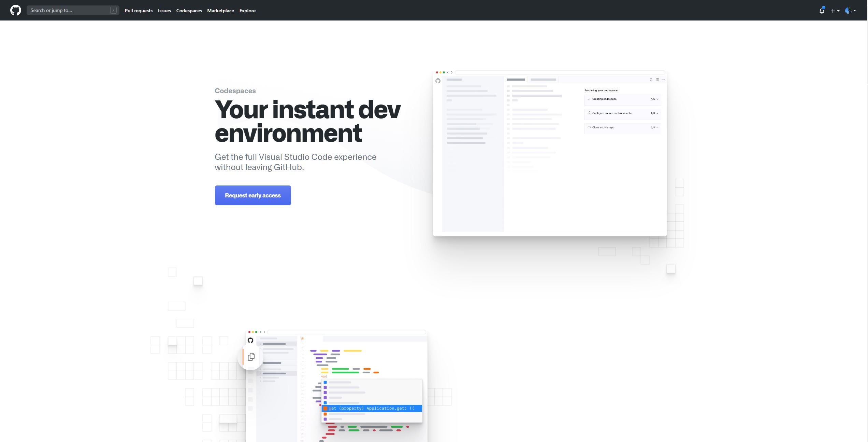Screen dimensions: 868x442
Task: Click the Request early access button
Action: 253,195
